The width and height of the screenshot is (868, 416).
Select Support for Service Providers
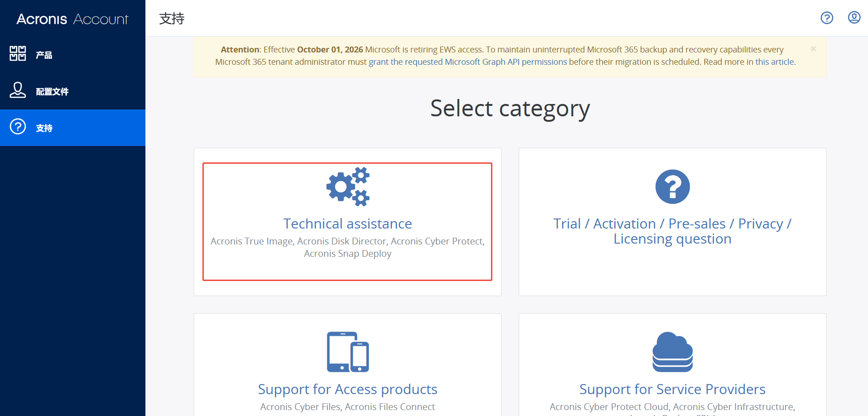point(672,389)
